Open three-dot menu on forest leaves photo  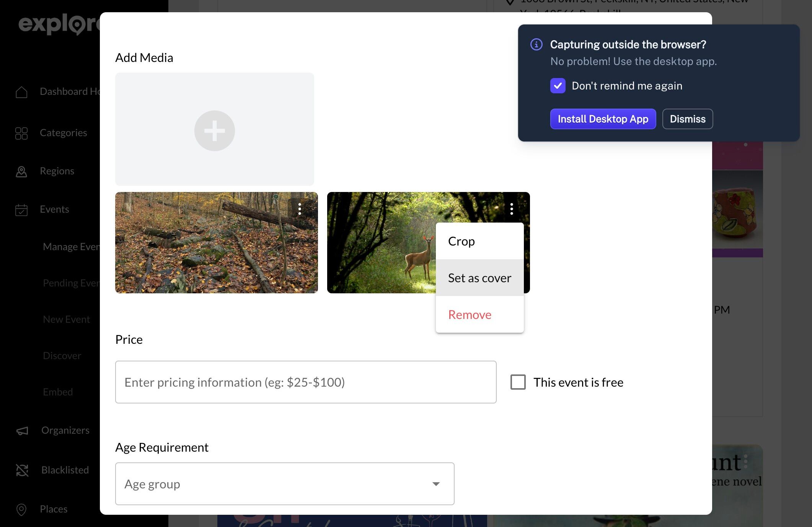pyautogui.click(x=300, y=209)
